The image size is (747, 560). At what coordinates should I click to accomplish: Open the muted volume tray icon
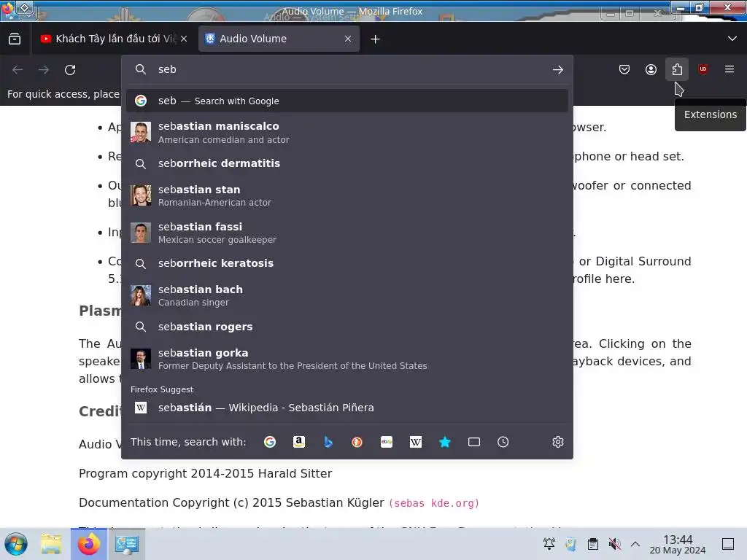point(614,544)
